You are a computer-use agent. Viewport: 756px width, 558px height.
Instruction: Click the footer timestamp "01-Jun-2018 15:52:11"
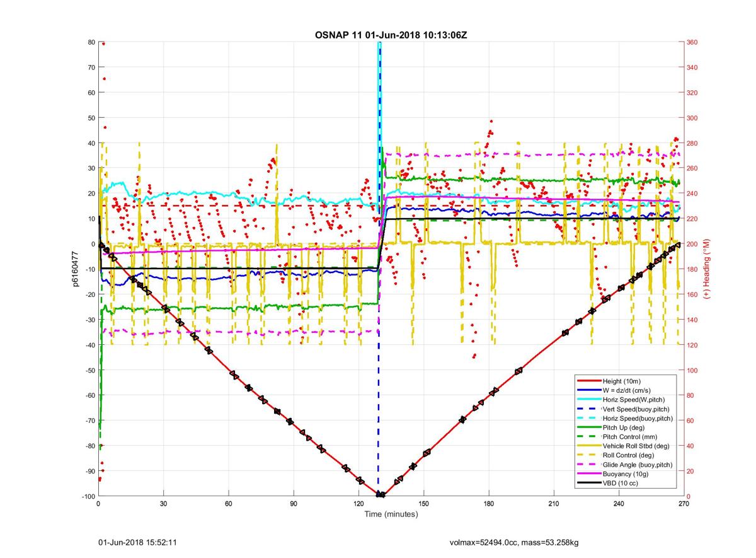(x=137, y=542)
